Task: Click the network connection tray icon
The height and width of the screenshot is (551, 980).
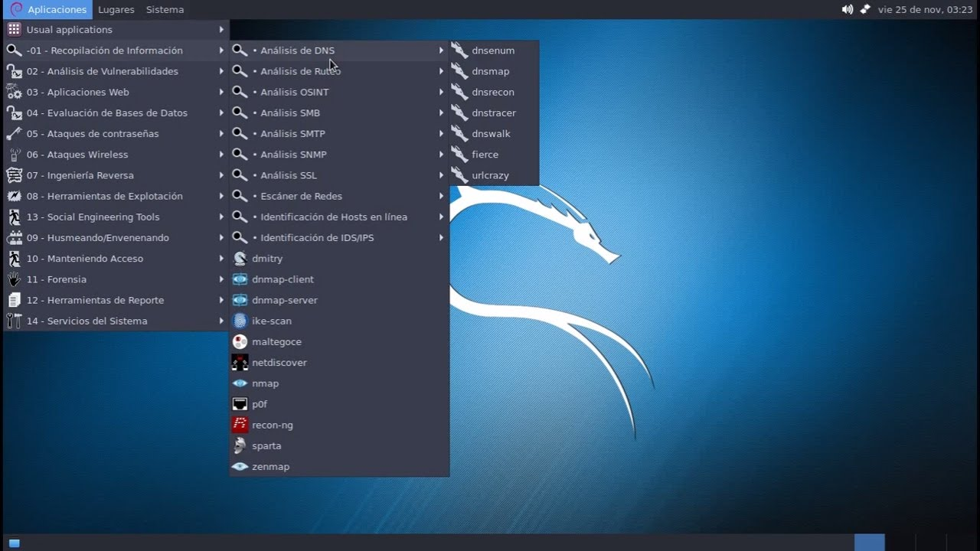Action: [865, 10]
